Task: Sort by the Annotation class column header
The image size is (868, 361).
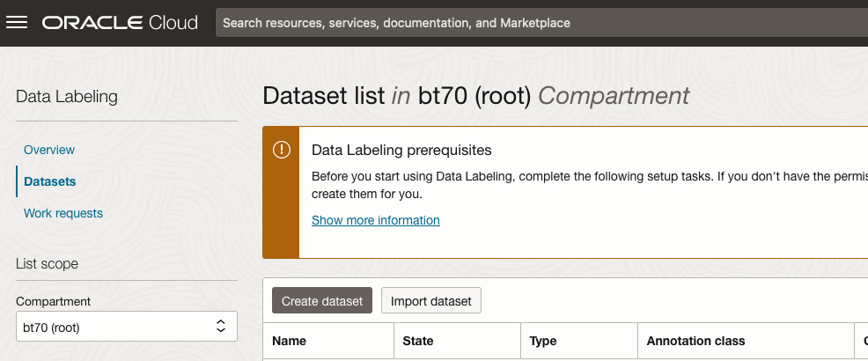Action: pyautogui.click(x=695, y=341)
